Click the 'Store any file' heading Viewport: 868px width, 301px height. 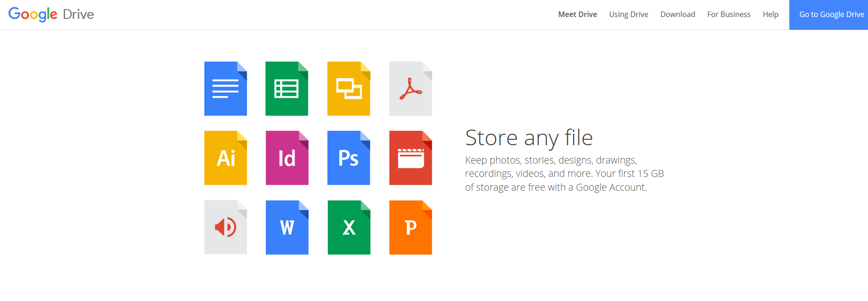tap(529, 138)
